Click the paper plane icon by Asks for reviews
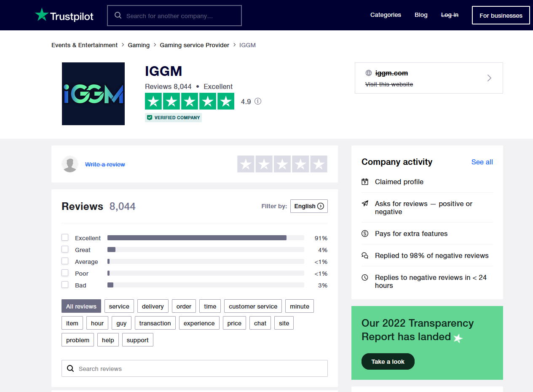Image resolution: width=533 pixels, height=392 pixels. click(x=365, y=204)
